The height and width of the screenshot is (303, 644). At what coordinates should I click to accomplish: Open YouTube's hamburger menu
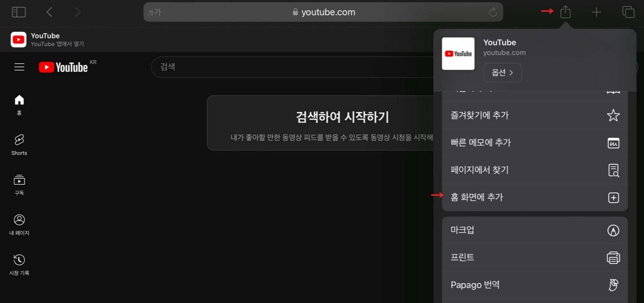(x=19, y=66)
